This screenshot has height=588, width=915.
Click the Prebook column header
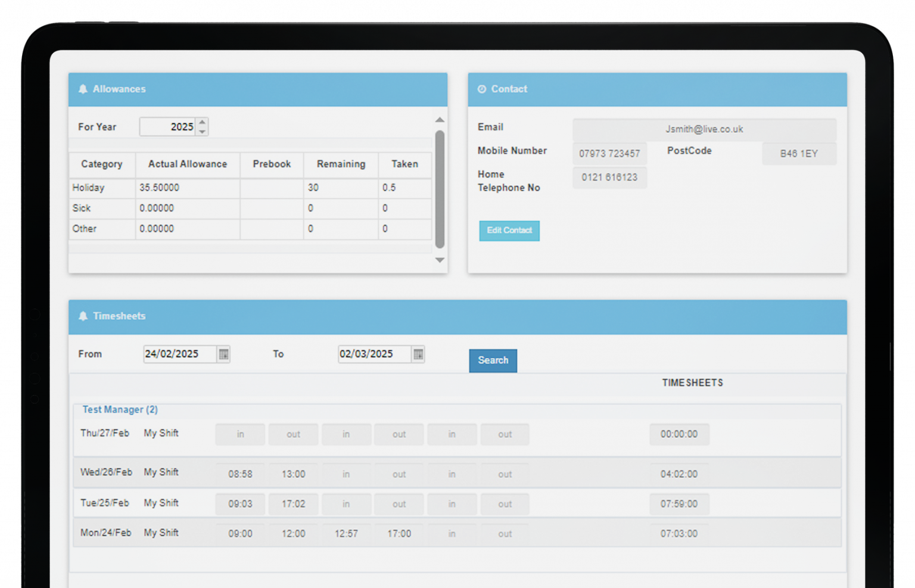click(272, 164)
